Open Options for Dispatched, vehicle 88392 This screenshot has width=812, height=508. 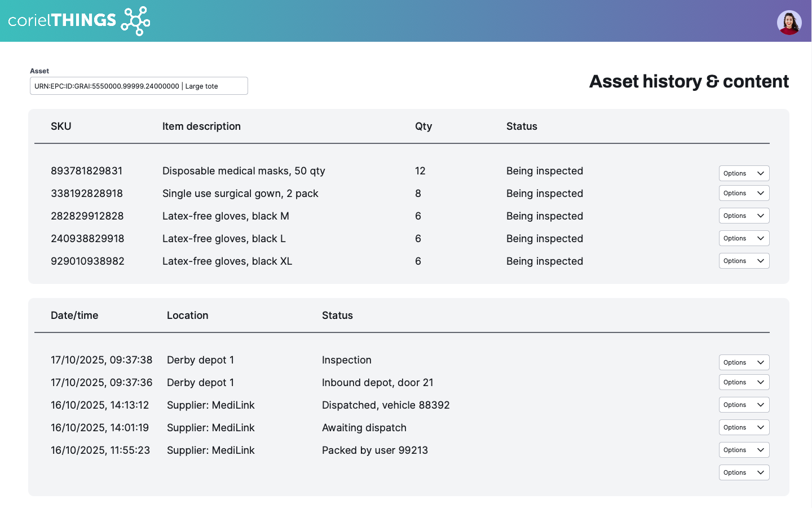tap(744, 405)
